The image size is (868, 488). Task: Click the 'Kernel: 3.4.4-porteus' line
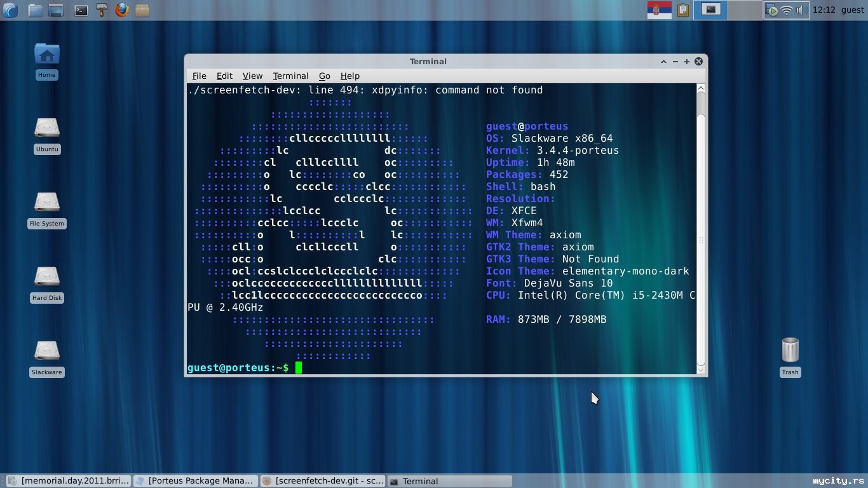point(553,151)
